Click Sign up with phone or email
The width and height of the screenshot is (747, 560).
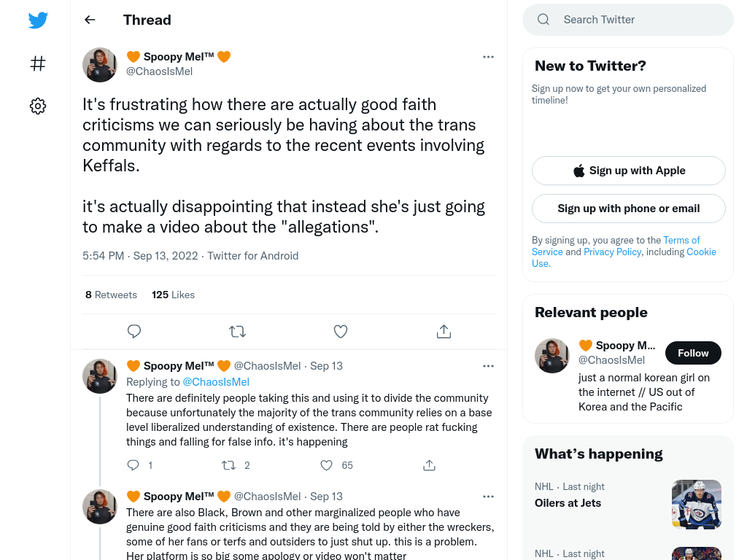pos(628,209)
